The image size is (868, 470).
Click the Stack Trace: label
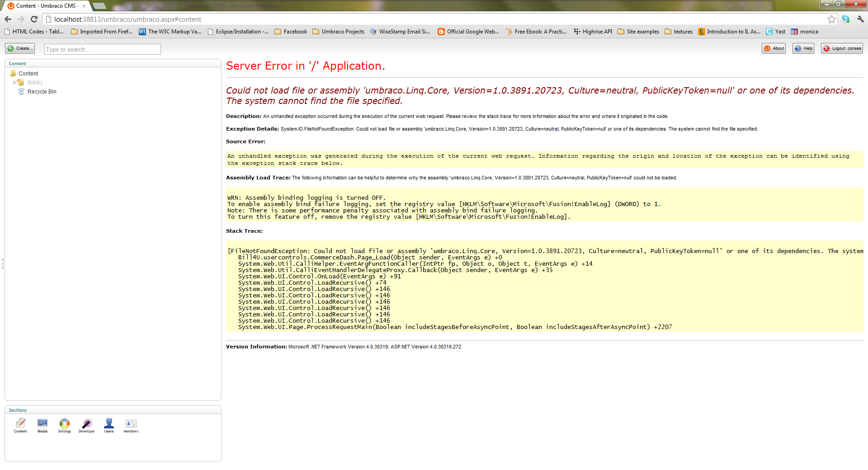pos(244,231)
